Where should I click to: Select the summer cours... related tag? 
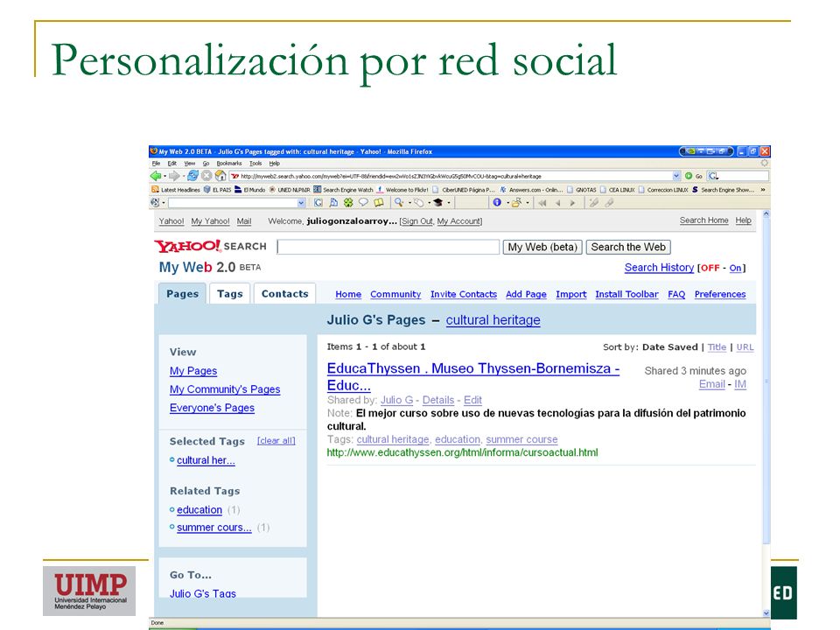pos(214,528)
